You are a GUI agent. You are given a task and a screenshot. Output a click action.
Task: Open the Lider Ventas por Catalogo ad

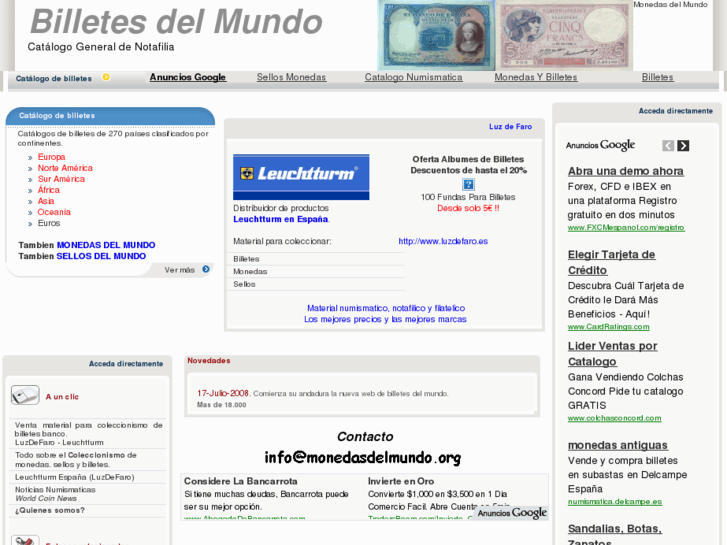coord(612,354)
